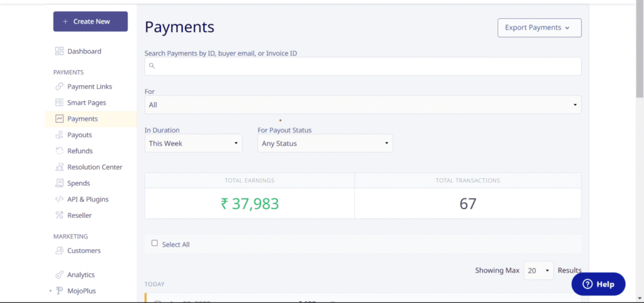The height and width of the screenshot is (303, 644).
Task: Click the Dashboard grid icon
Action: pos(59,51)
